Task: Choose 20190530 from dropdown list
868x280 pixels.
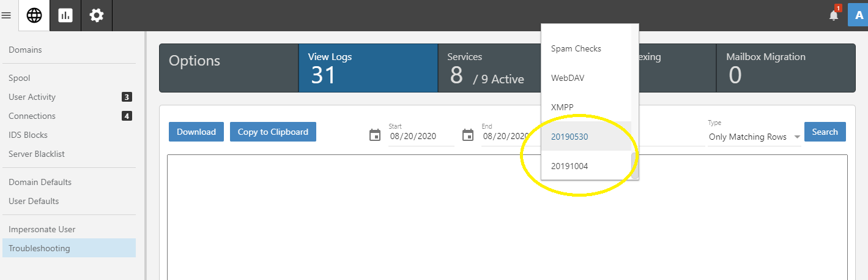Action: 569,137
